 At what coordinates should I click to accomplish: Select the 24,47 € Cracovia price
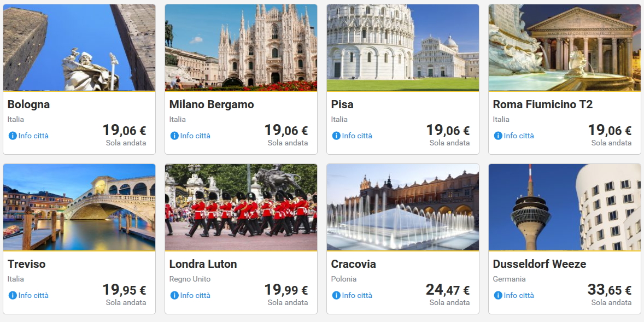pyautogui.click(x=448, y=290)
